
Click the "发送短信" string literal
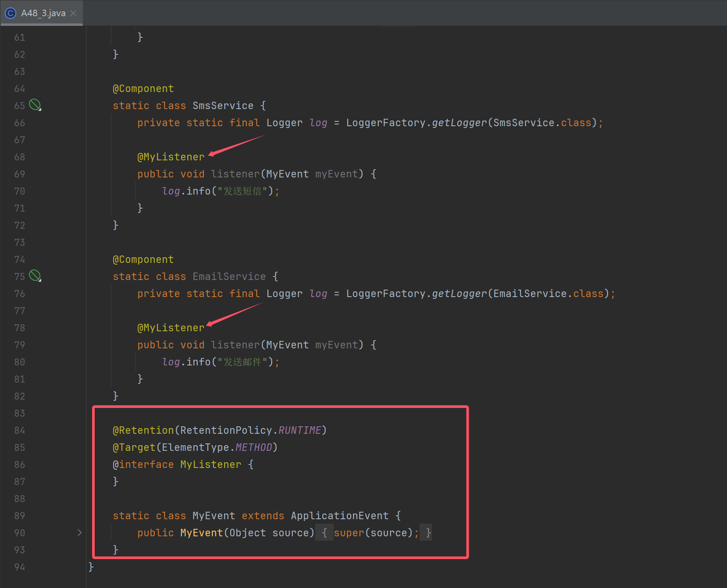click(242, 191)
